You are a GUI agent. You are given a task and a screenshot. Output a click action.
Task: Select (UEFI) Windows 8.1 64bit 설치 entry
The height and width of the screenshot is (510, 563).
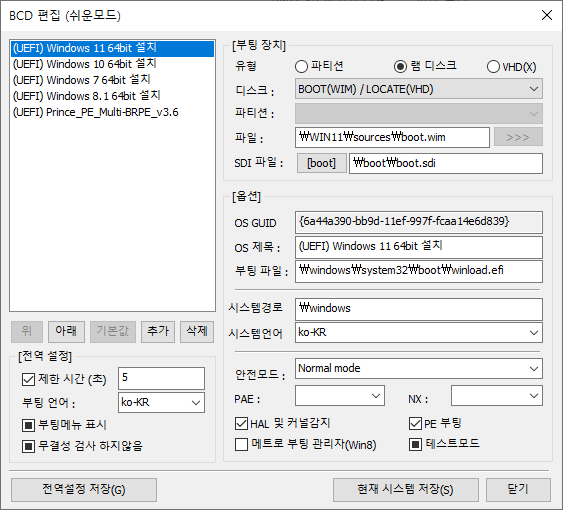pyautogui.click(x=112, y=96)
